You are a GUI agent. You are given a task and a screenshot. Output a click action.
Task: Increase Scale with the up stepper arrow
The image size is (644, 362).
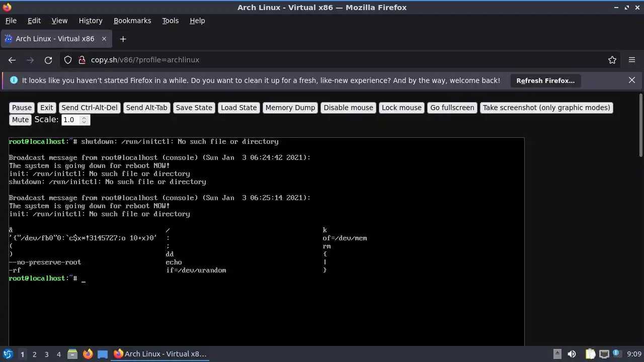[85, 117]
